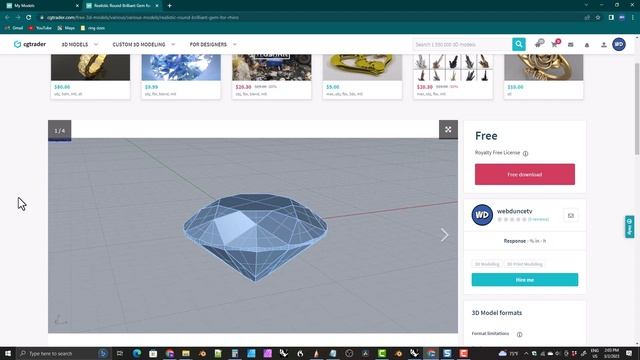Click the 3D Model formats heading
Screen dimensions: 640x360
[x=497, y=313]
